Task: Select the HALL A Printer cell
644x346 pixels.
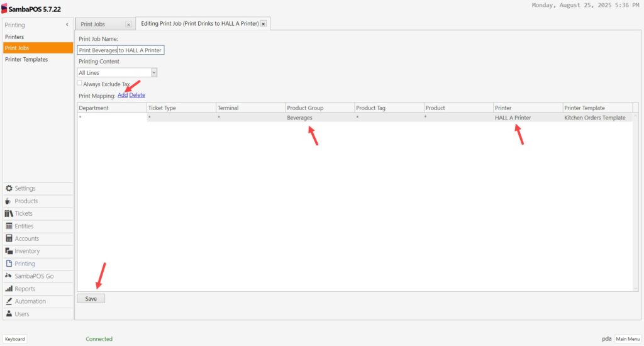Action: pos(528,118)
